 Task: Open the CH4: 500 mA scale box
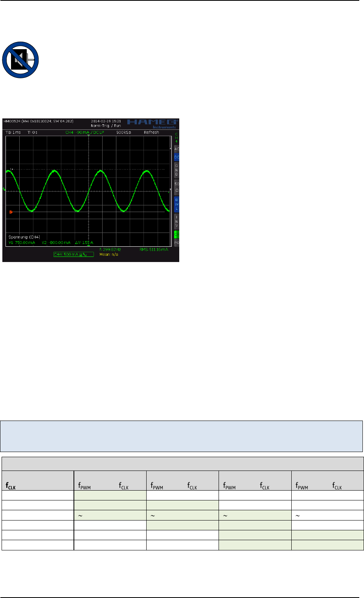[74, 255]
